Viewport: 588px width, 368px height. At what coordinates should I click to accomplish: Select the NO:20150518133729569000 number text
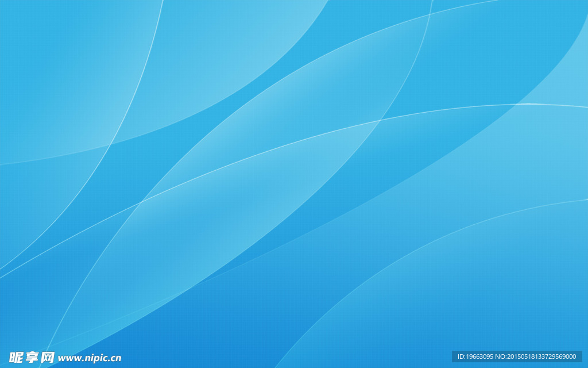pos(536,356)
